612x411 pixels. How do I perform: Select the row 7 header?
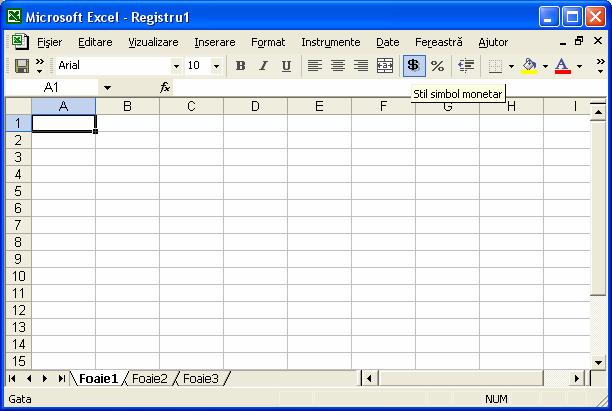coord(17,225)
